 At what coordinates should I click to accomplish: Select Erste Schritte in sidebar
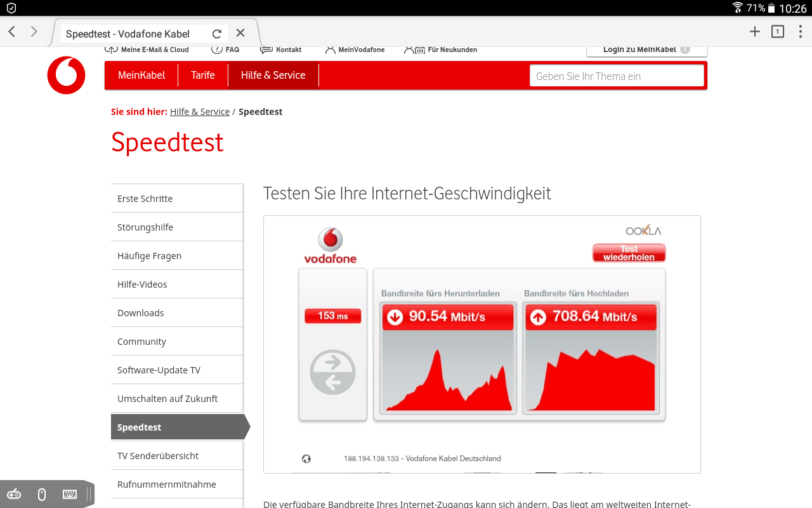pyautogui.click(x=177, y=199)
